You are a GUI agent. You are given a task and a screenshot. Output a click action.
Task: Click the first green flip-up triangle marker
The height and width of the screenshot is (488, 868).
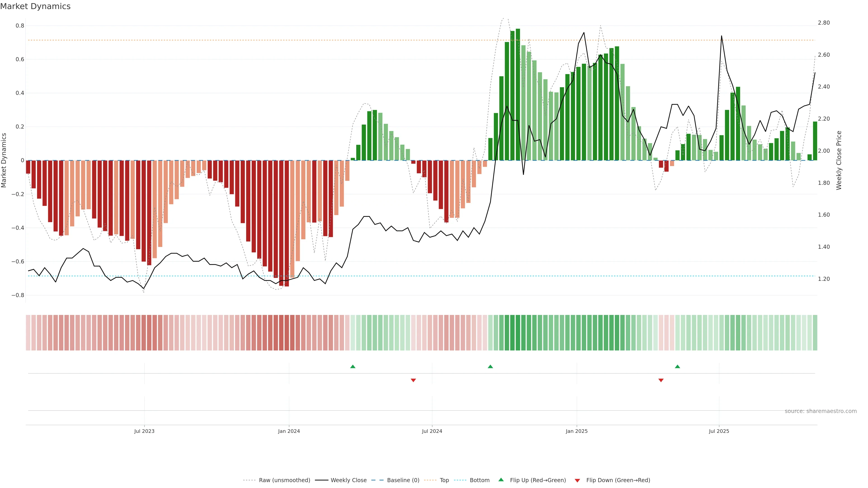pos(352,366)
